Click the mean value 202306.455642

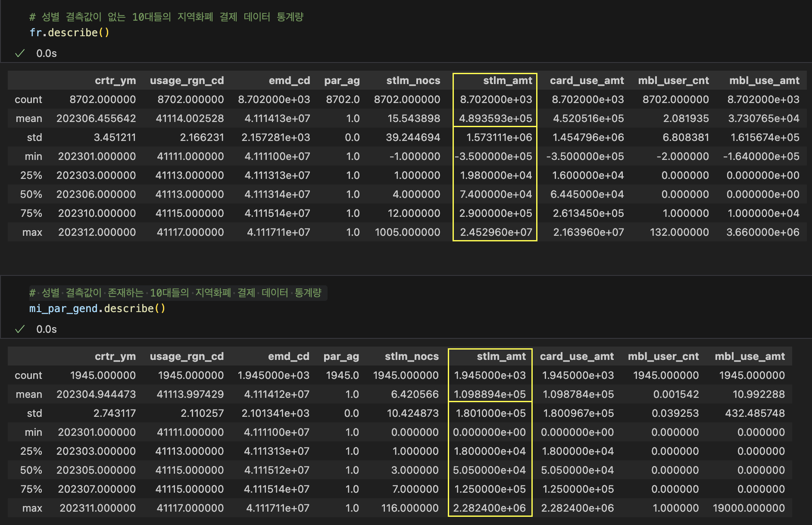[96, 119]
